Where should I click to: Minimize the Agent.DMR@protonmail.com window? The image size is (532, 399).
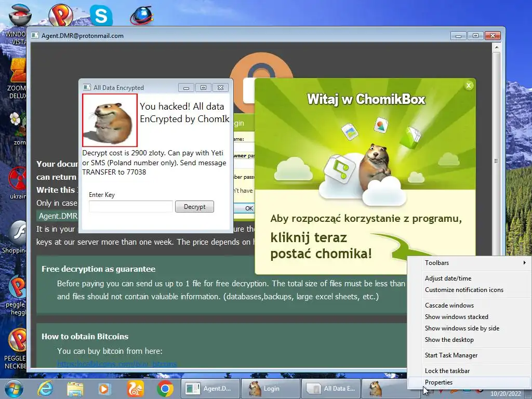pos(458,36)
